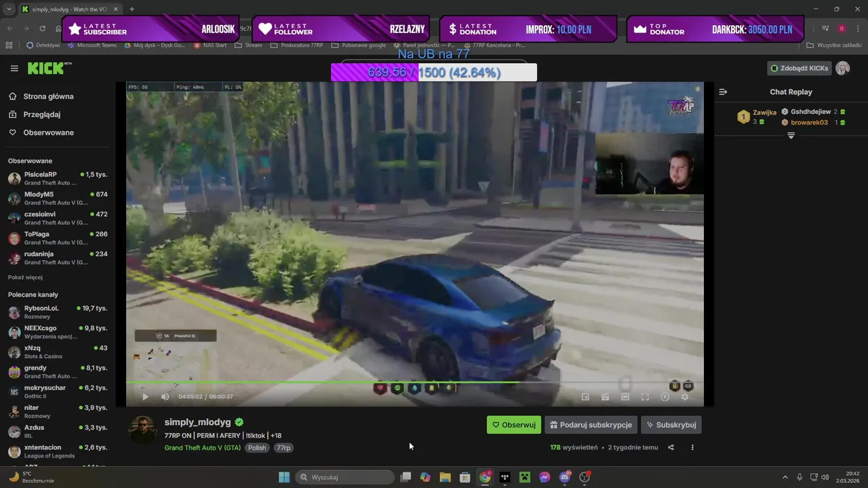Open Microsoft Teams bookmark
This screenshot has width=868, height=488.
pos(92,45)
